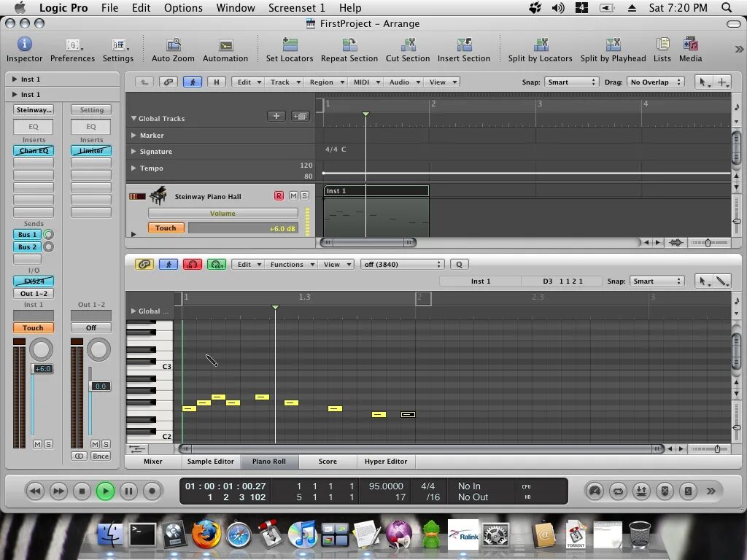
Task: Solo the Steinway Piano Hall track
Action: (x=304, y=195)
